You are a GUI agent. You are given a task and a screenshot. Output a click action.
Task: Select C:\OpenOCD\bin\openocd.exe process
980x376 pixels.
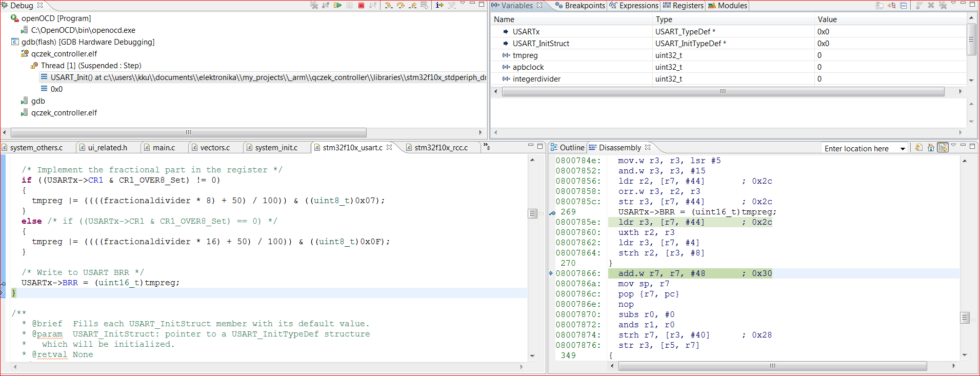(83, 30)
